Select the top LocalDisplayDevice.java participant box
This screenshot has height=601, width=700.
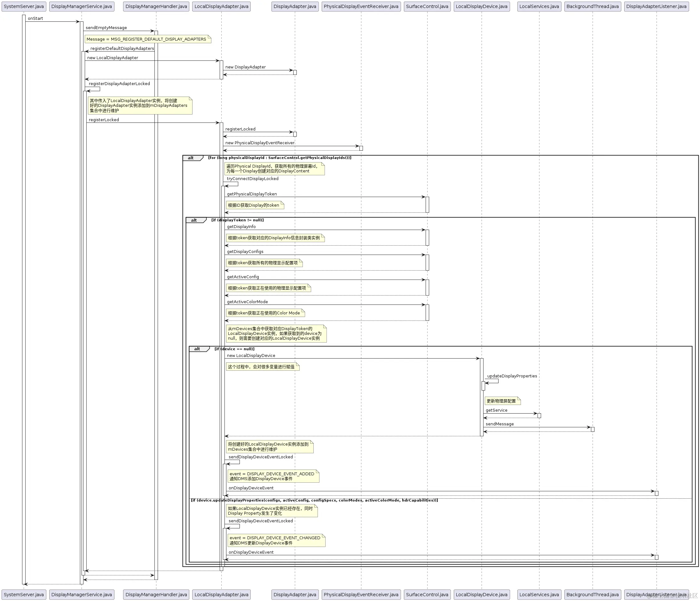[x=481, y=6]
